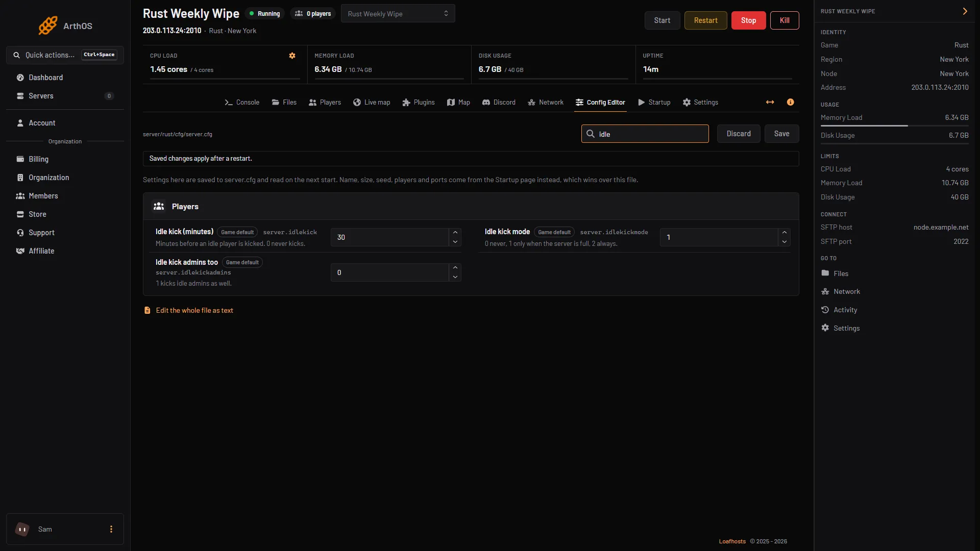Click the Quick actions search box
Screen dimensions: 980x551
65,55
